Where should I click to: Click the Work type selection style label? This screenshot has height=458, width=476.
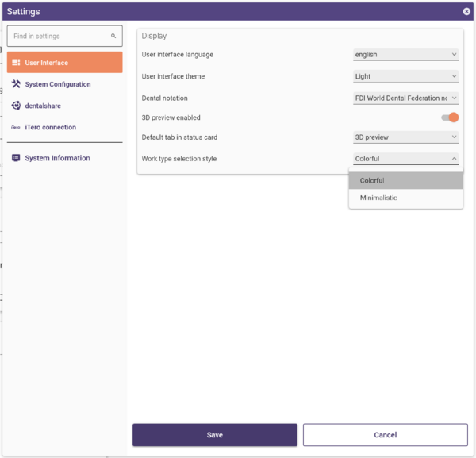coord(179,159)
